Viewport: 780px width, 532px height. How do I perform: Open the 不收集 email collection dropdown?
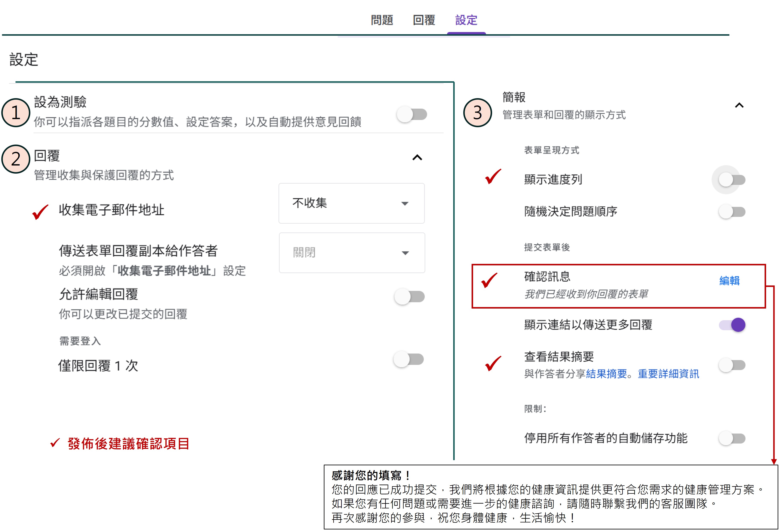351,203
